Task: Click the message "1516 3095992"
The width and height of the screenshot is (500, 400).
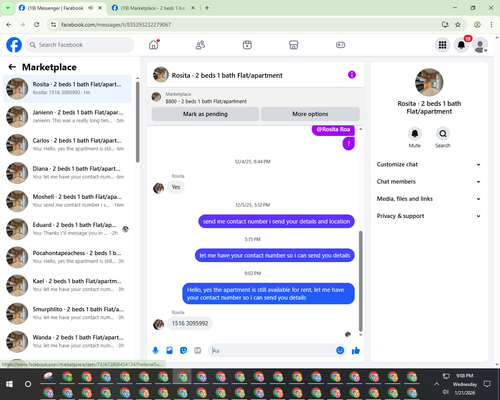Action: tap(190, 323)
